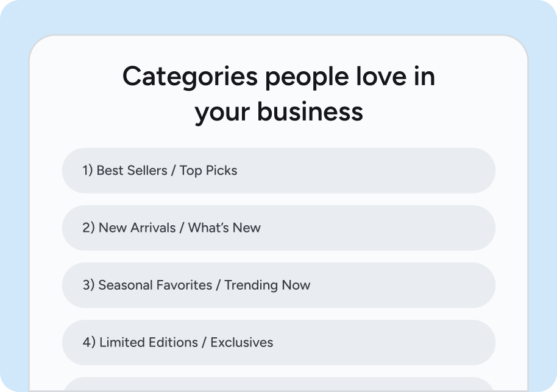Click the 'Trending Now' text
Screen dimensions: 557x392
[267, 285]
